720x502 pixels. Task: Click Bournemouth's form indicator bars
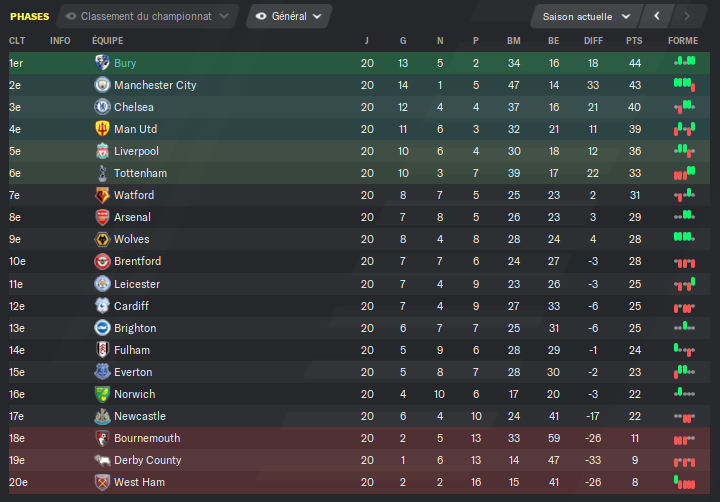click(x=684, y=440)
